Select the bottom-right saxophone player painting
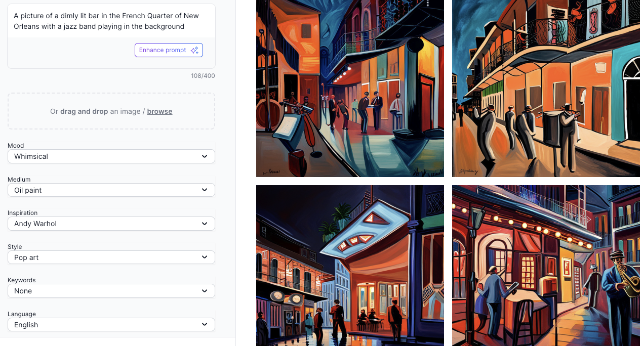The height and width of the screenshot is (346, 644). click(x=546, y=266)
